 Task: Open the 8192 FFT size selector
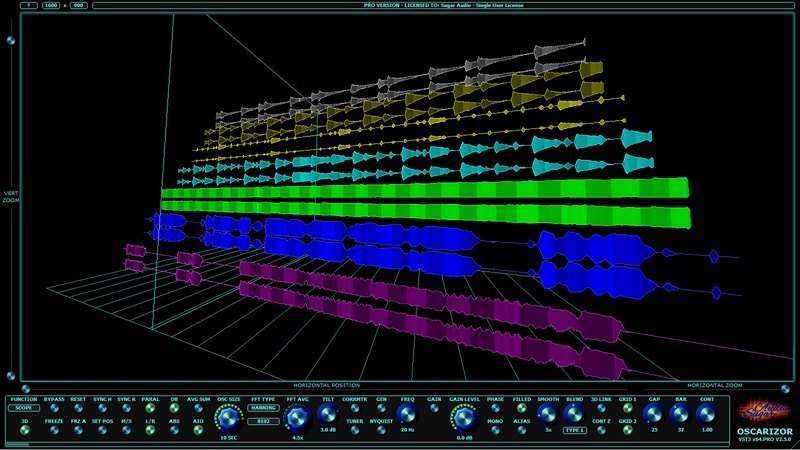coord(263,421)
